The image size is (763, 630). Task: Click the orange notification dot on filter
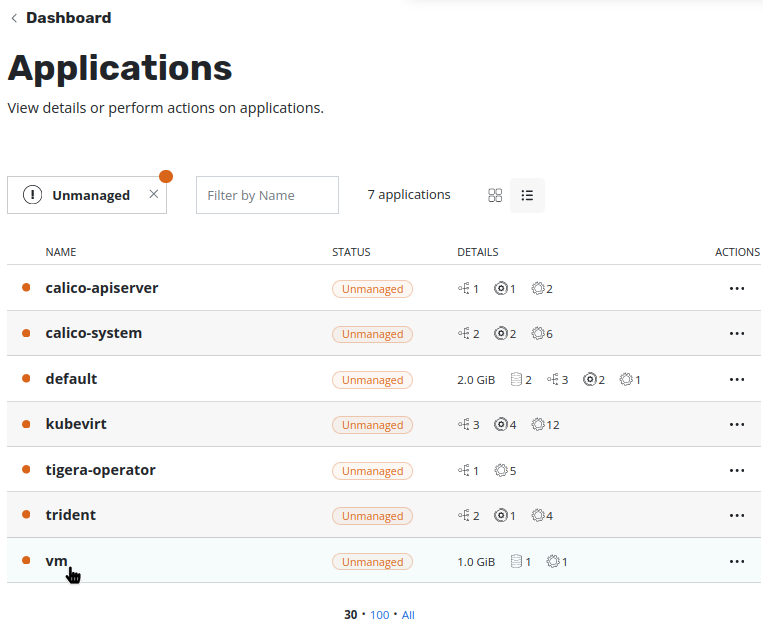click(x=166, y=176)
